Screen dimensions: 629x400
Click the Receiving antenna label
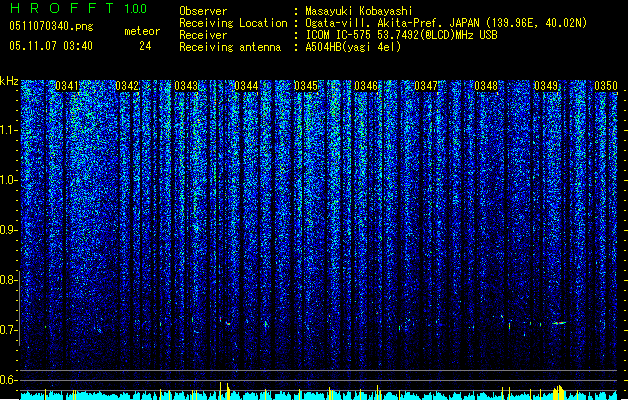pos(230,47)
